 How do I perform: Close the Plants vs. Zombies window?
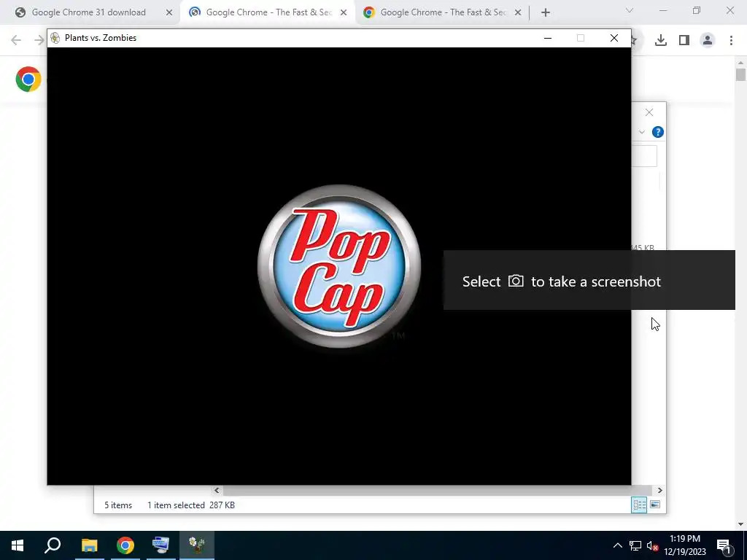614,38
